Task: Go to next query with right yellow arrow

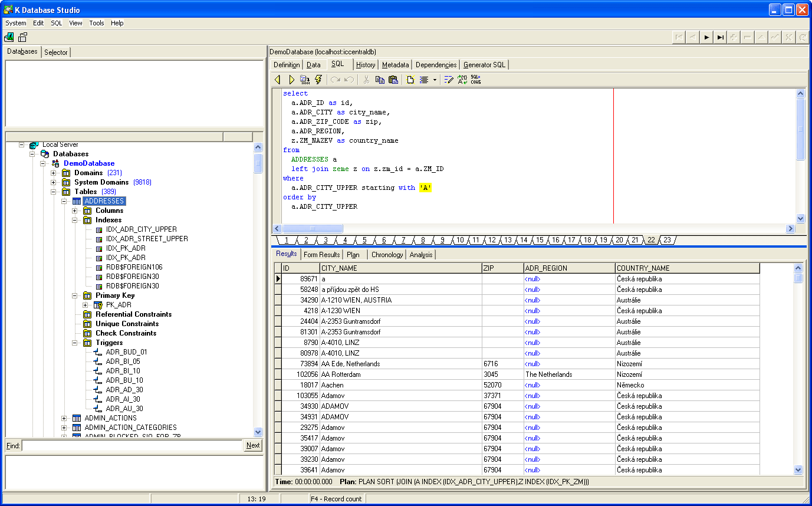Action: [x=291, y=80]
